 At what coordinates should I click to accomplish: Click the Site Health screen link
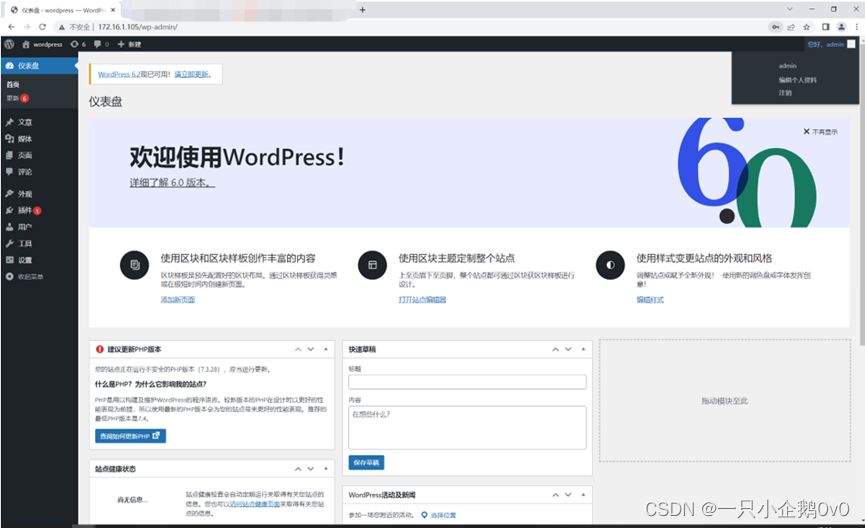255,504
